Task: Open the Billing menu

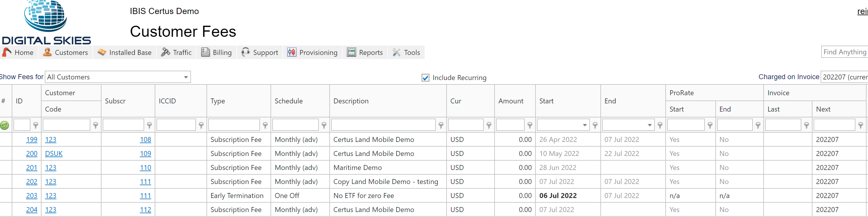Action: (217, 53)
